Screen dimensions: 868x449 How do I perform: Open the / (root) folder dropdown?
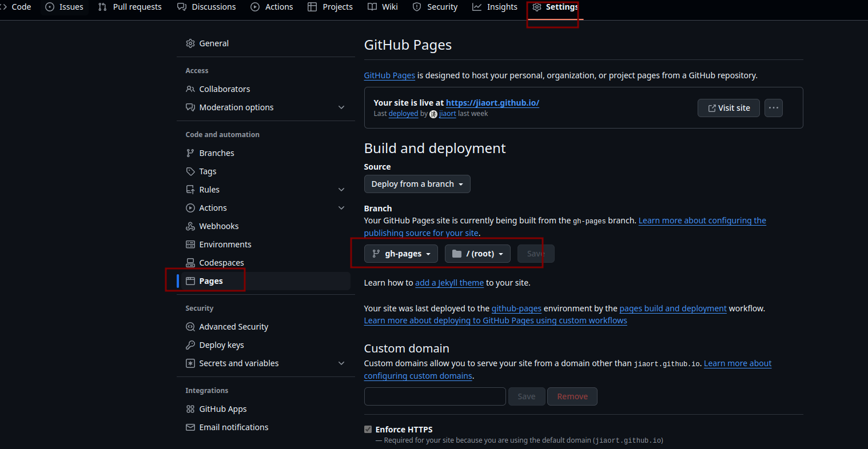point(477,254)
